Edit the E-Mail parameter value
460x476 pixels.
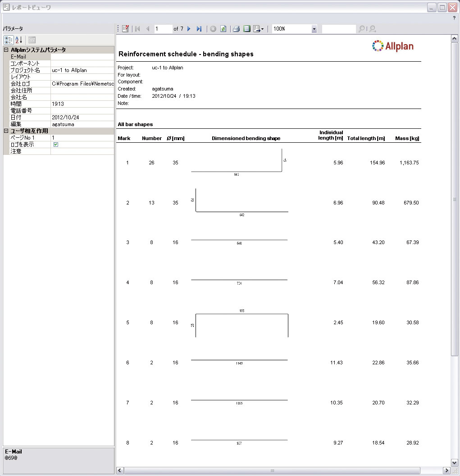82,57
